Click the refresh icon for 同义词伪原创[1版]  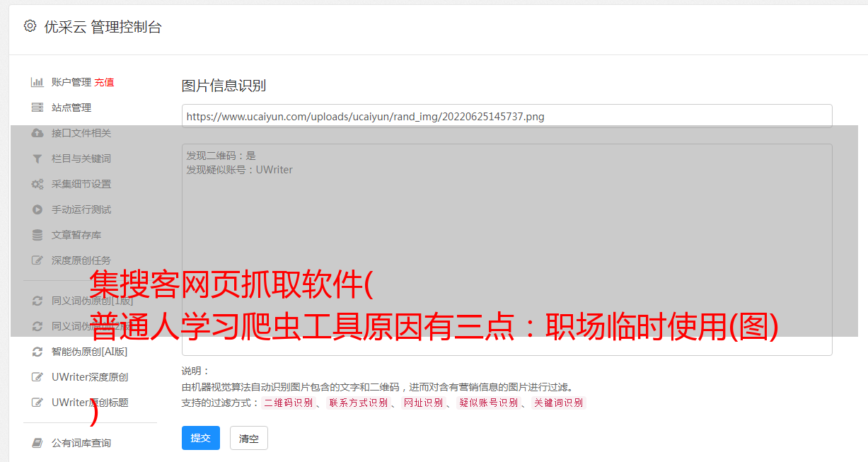click(37, 301)
